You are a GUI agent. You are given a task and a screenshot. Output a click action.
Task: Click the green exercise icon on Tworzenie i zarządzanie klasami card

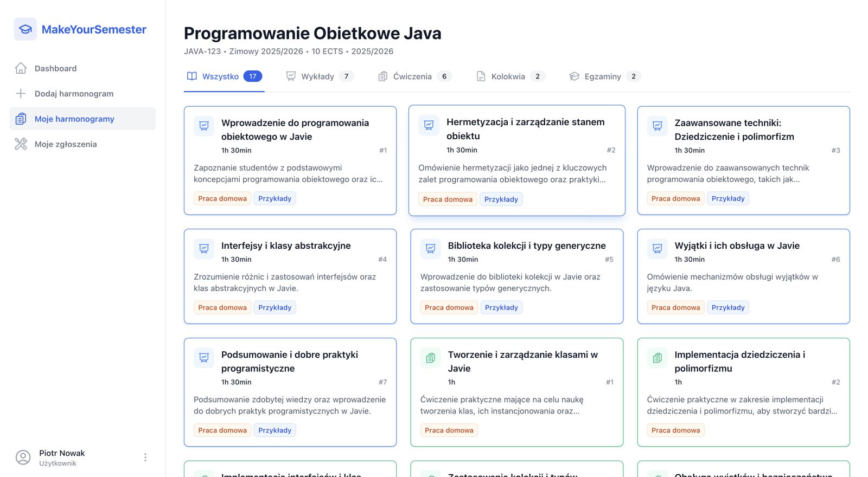(431, 358)
